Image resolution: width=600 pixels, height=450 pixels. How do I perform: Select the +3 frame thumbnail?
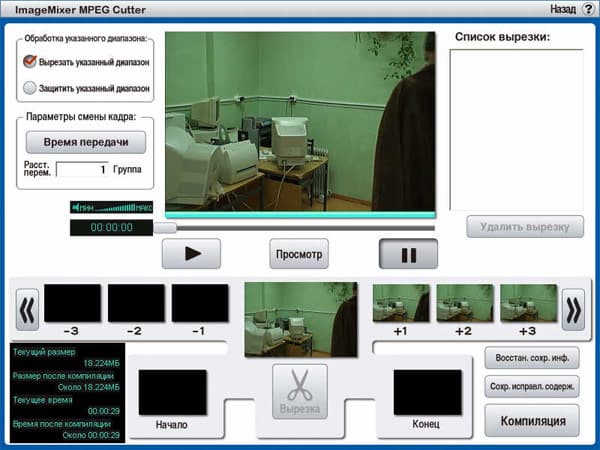pyautogui.click(x=529, y=303)
